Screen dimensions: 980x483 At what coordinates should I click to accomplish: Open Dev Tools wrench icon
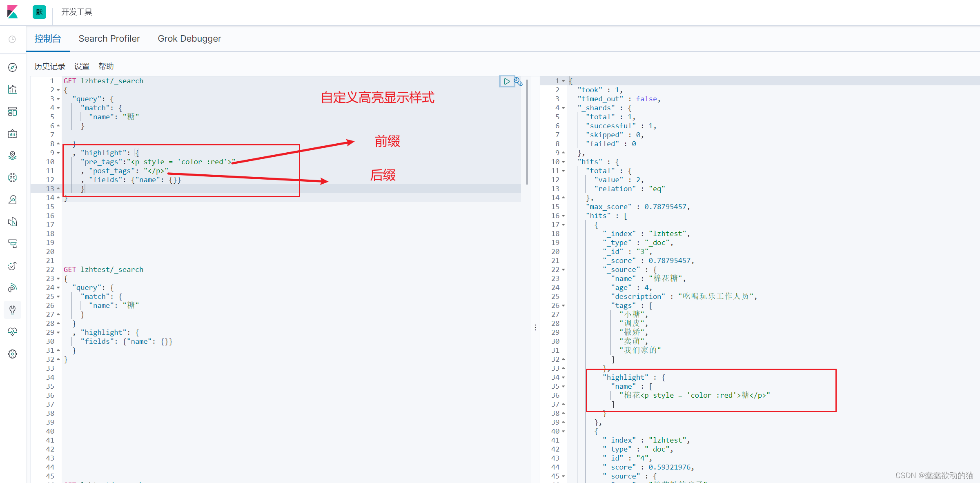[x=12, y=310]
